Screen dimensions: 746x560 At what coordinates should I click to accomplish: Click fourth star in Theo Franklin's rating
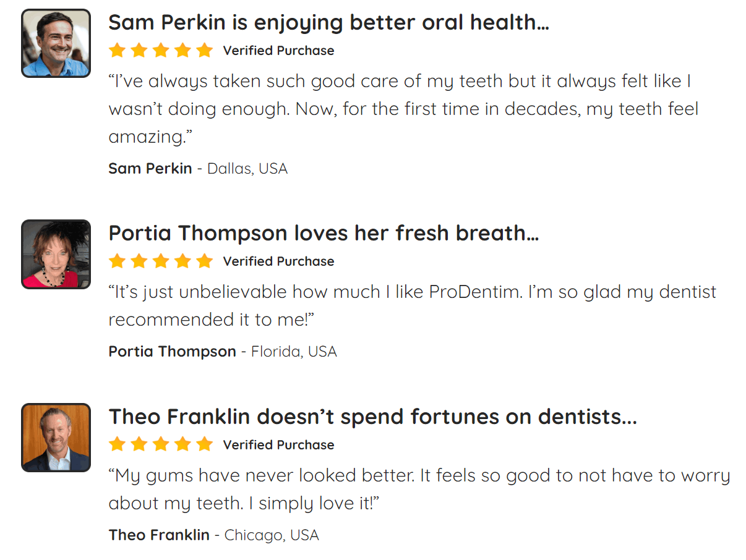coord(182,445)
